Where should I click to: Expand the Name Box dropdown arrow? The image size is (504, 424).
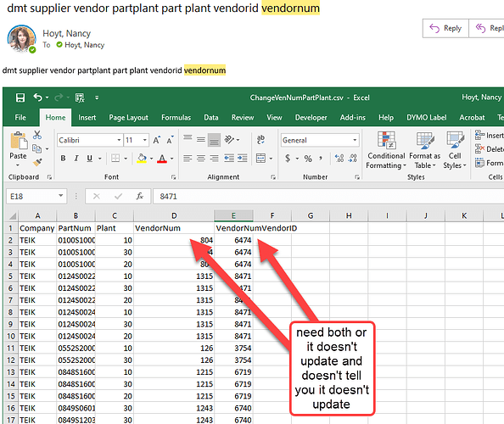pos(60,196)
